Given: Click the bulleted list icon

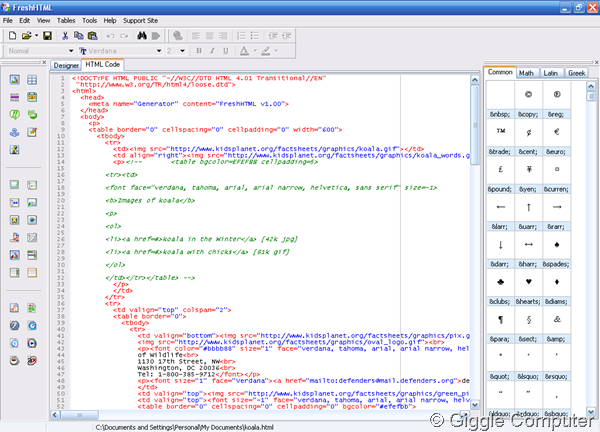Looking at the screenshot, I should pyautogui.click(x=255, y=36).
